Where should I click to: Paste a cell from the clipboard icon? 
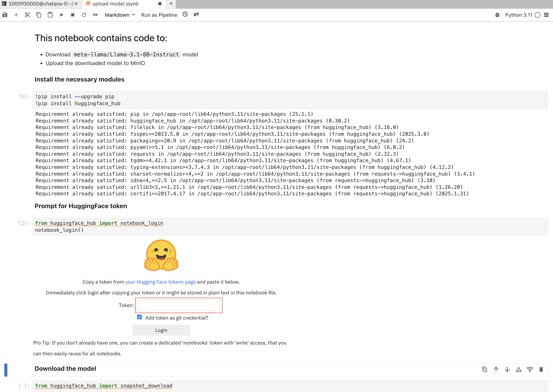[x=50, y=15]
